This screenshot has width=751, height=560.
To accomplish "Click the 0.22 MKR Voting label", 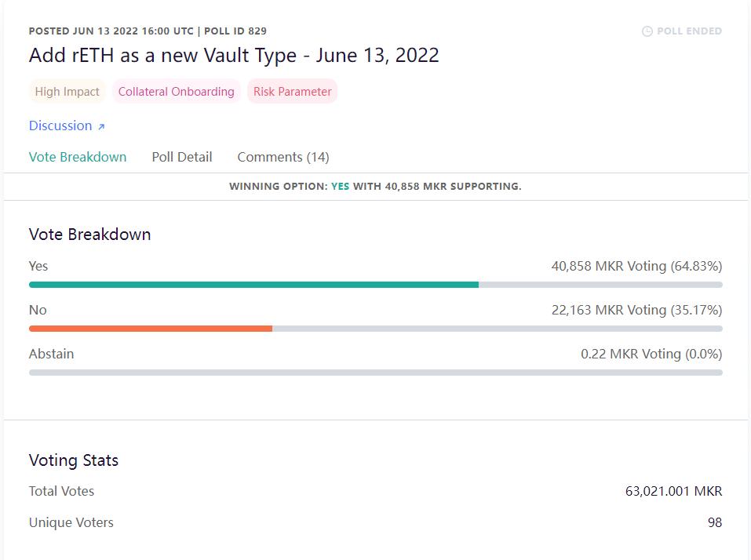I will pyautogui.click(x=651, y=354).
